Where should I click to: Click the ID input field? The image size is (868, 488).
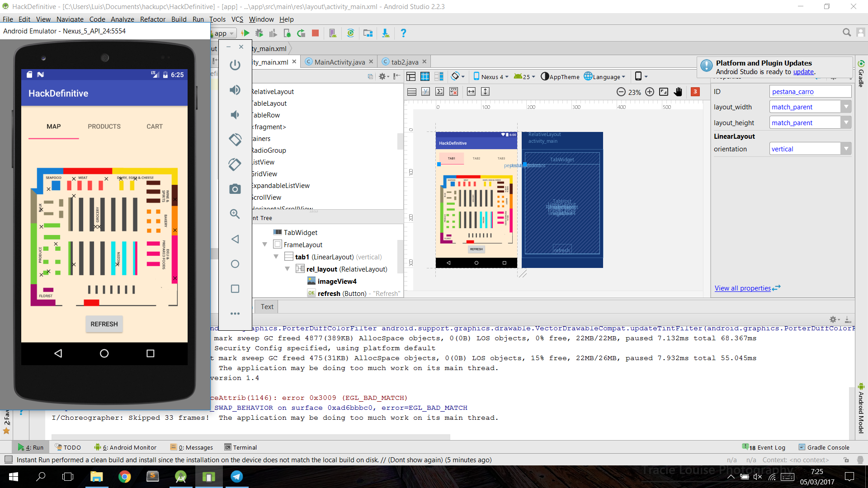tap(810, 92)
